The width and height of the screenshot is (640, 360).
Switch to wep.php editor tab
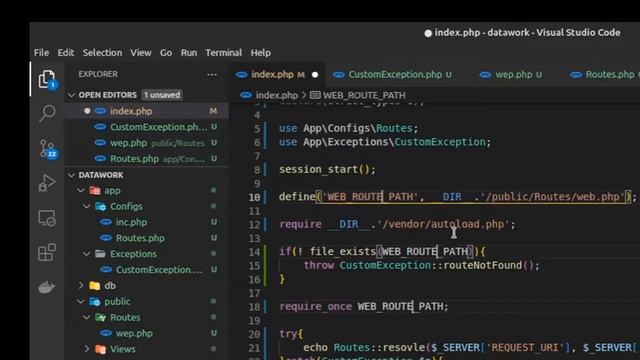pos(514,75)
